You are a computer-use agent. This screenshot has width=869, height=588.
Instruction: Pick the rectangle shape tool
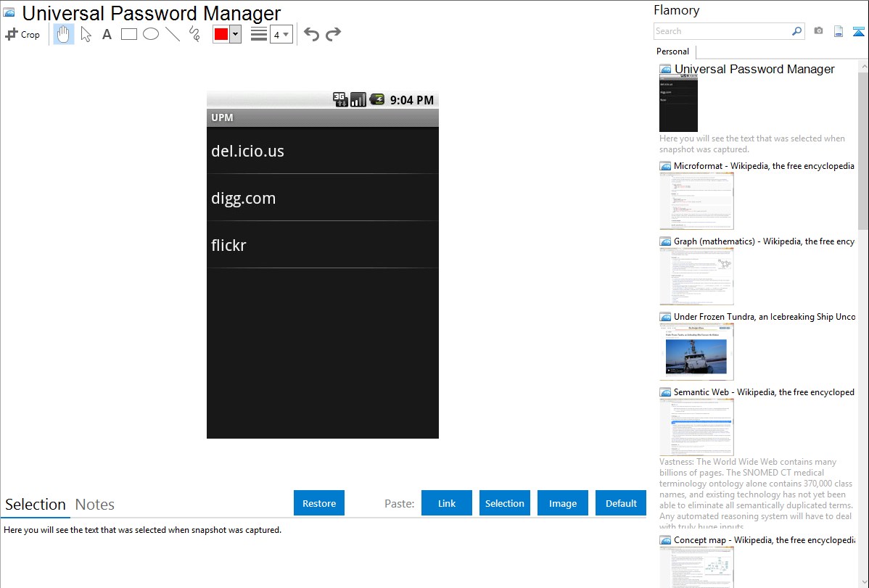tap(129, 34)
